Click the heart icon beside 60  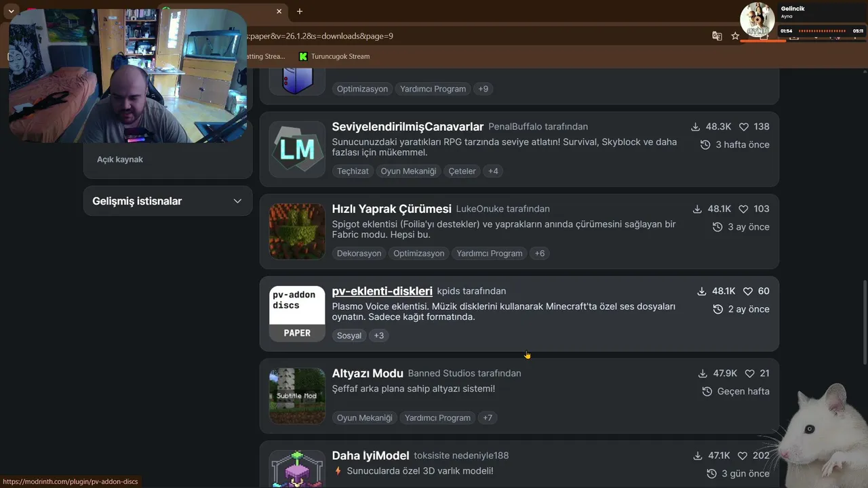tap(748, 291)
